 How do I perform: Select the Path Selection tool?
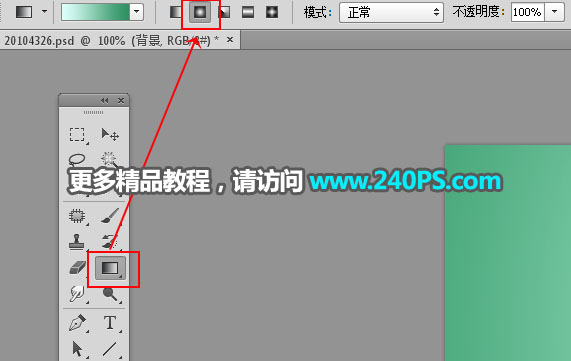pyautogui.click(x=77, y=349)
